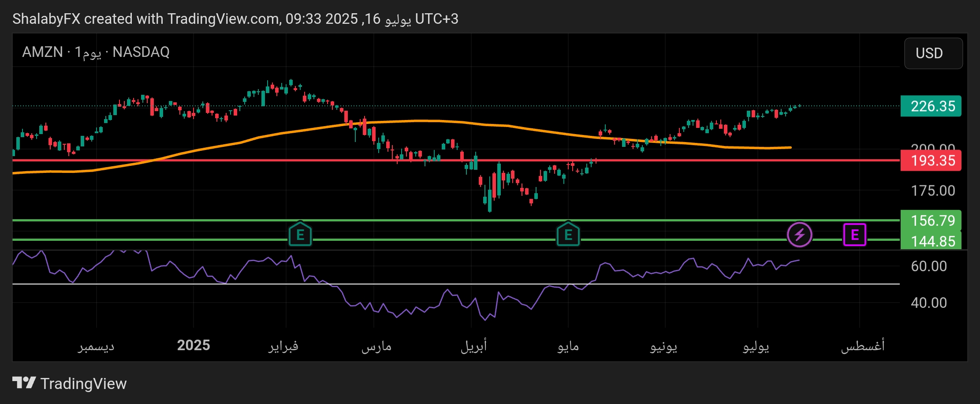
Task: Select the red 193.35 price level label
Action: coord(931,161)
